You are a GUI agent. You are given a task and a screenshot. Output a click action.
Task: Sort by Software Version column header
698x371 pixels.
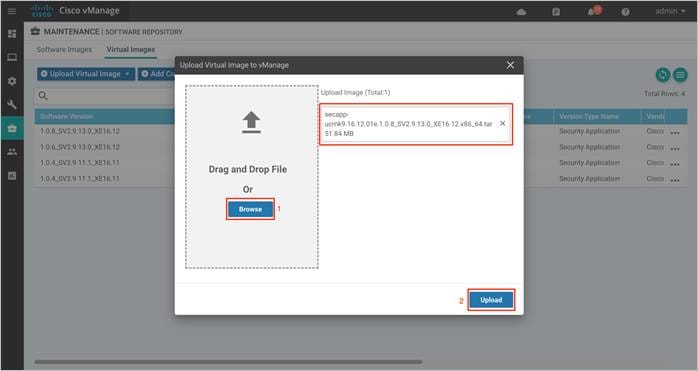point(66,116)
